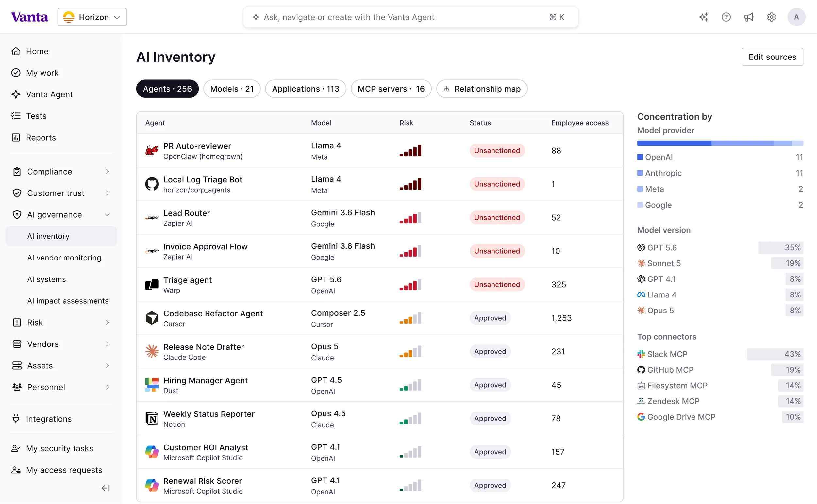Click the Vanta Agent search field
Image resolution: width=817 pixels, height=504 pixels.
click(410, 17)
